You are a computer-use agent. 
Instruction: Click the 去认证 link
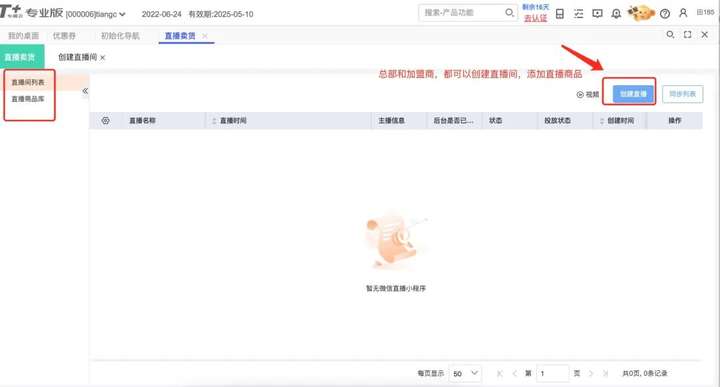[x=535, y=18]
